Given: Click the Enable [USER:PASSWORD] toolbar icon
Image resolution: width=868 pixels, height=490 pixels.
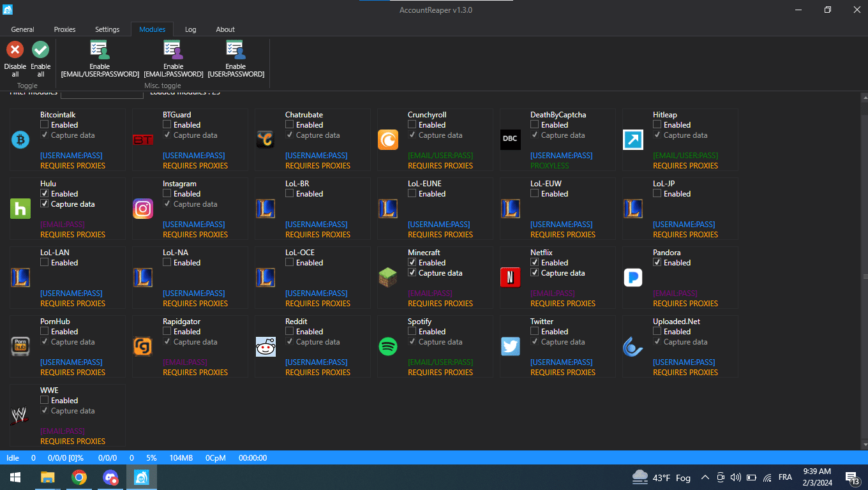Looking at the screenshot, I should 236,50.
